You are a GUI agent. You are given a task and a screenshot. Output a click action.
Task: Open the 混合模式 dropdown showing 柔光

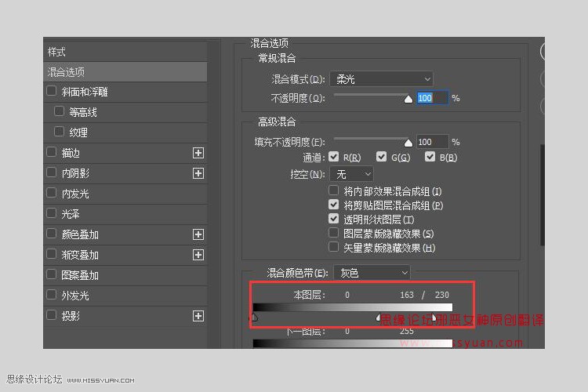(x=381, y=79)
